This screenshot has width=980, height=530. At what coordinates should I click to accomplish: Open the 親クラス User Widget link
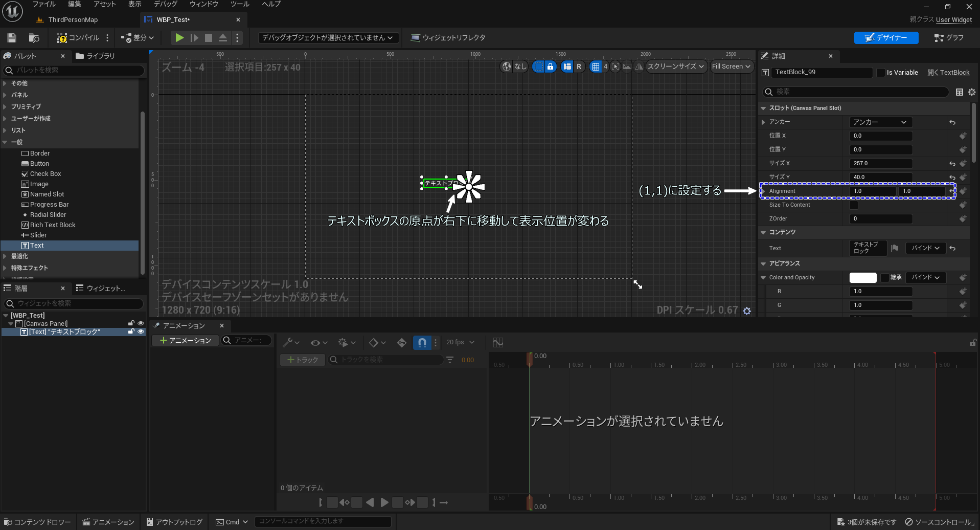(x=953, y=19)
